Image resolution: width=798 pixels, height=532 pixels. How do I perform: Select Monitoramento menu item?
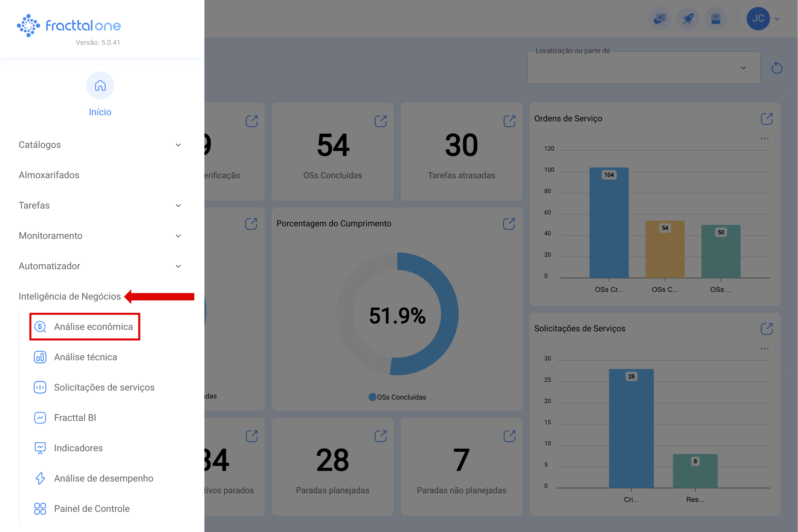coord(50,236)
